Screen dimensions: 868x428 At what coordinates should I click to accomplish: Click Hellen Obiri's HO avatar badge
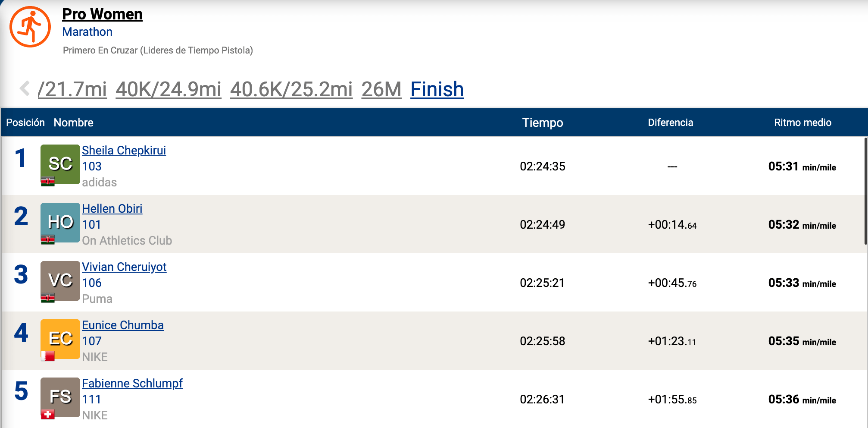click(x=60, y=222)
